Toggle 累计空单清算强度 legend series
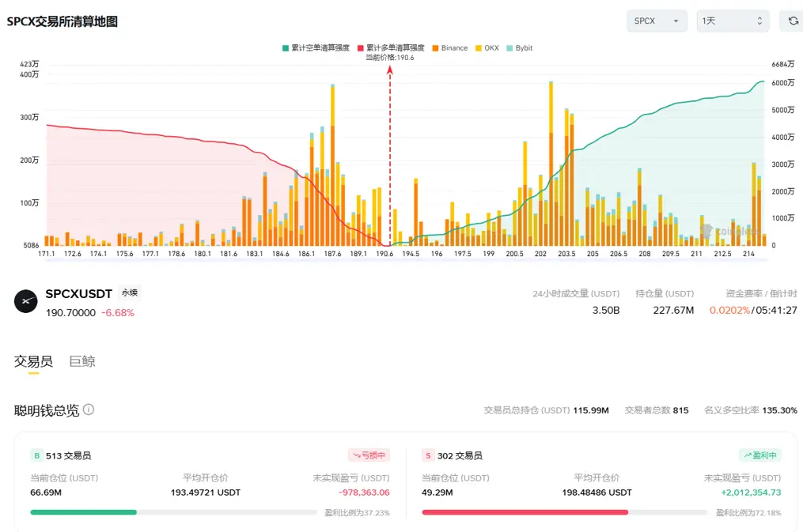 coord(316,48)
